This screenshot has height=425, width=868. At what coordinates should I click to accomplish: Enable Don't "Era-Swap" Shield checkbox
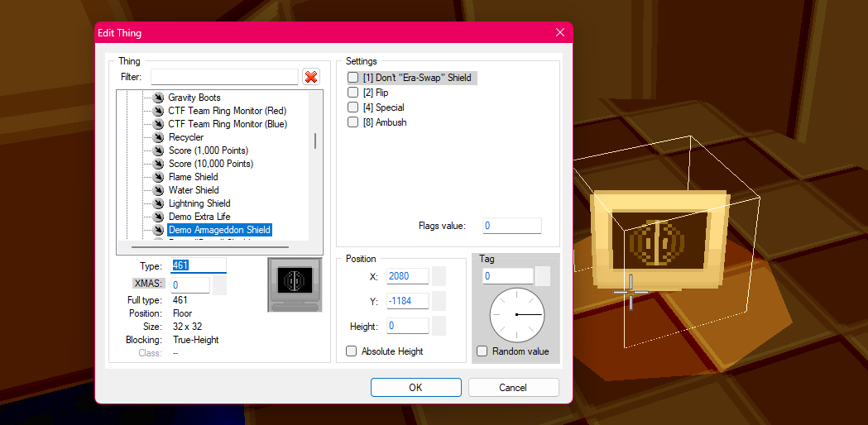[x=352, y=78]
